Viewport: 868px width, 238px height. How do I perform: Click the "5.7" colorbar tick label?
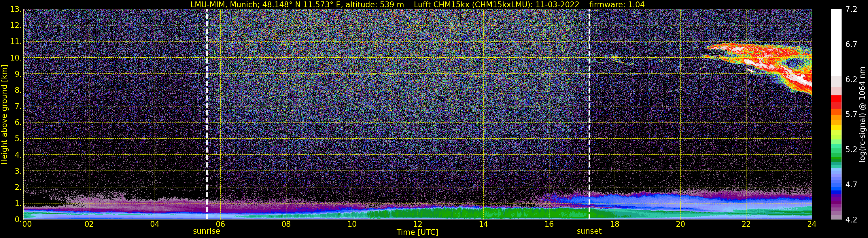point(851,115)
